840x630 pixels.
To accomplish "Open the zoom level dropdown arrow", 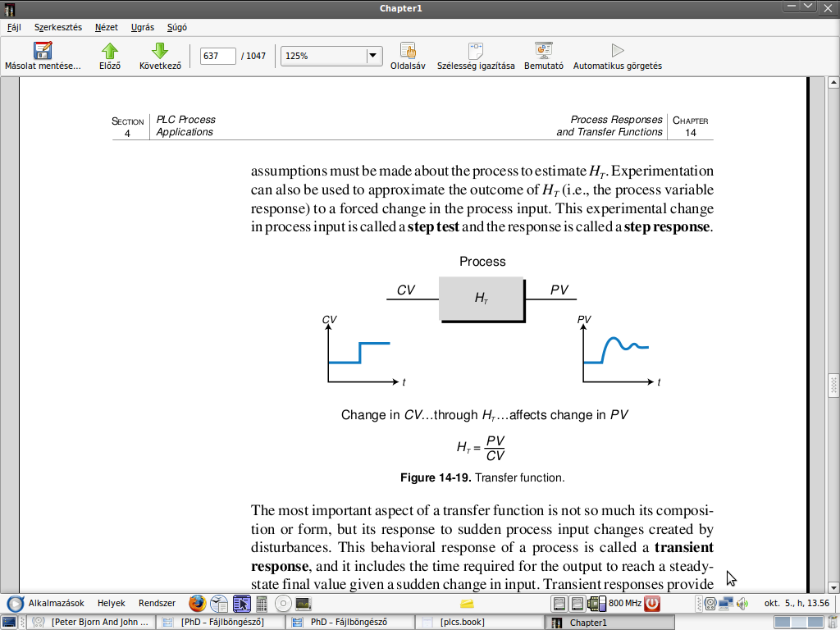I will (373, 56).
